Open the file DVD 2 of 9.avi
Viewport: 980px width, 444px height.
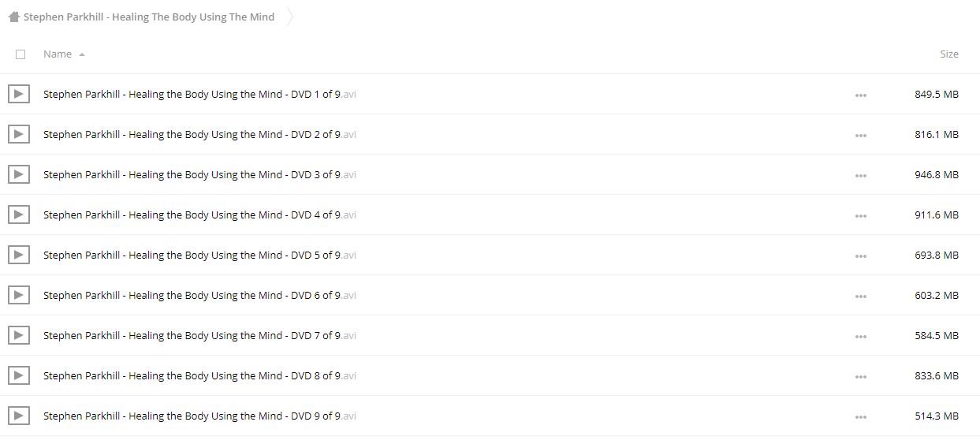tap(199, 134)
